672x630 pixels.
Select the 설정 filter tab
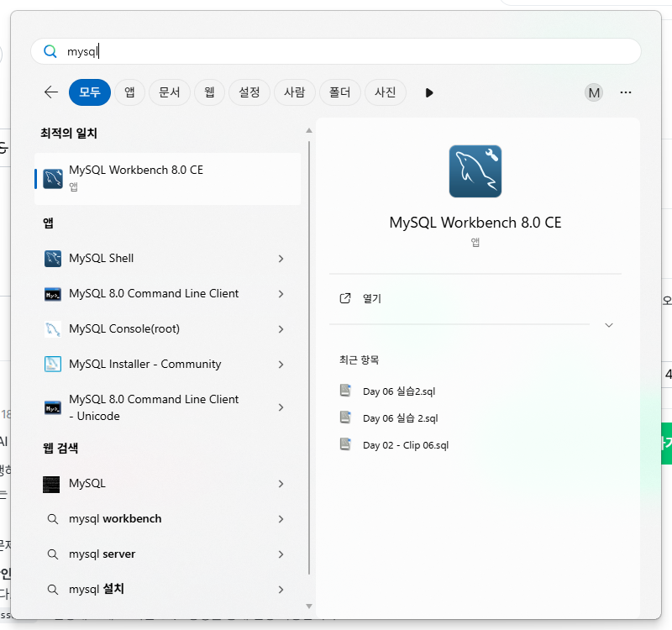click(249, 92)
